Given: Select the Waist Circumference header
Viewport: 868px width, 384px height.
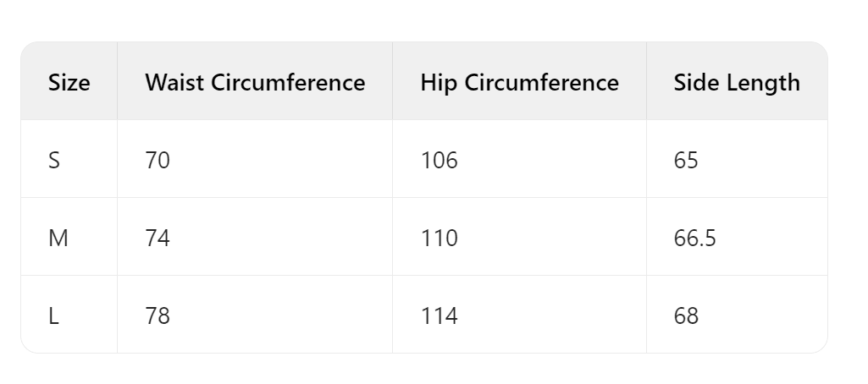Looking at the screenshot, I should tap(255, 82).
